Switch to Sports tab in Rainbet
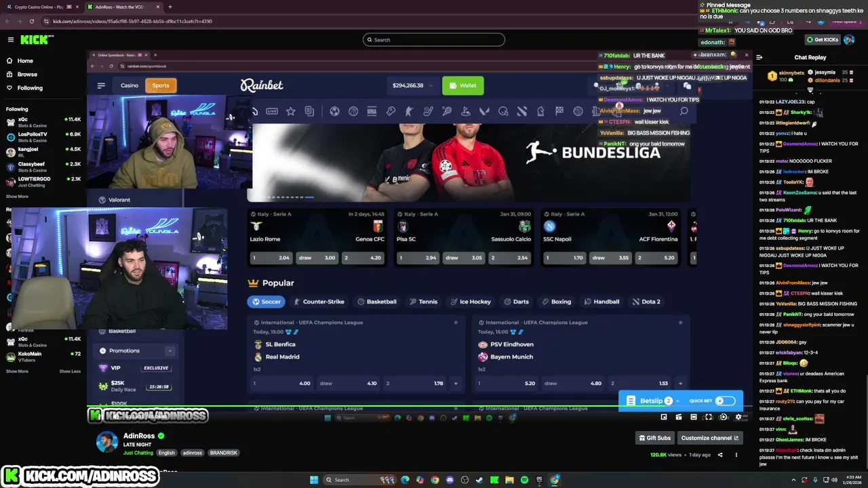868x488 pixels. [161, 85]
